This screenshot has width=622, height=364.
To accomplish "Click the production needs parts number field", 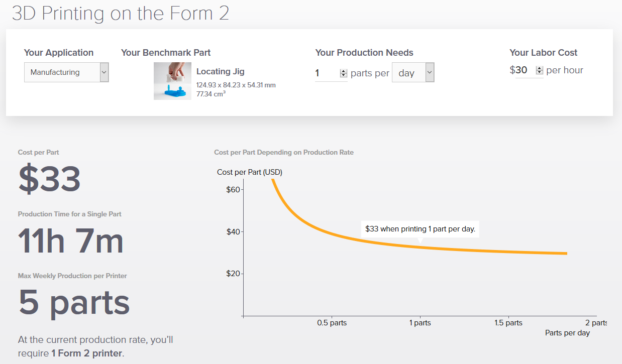I will pos(327,73).
